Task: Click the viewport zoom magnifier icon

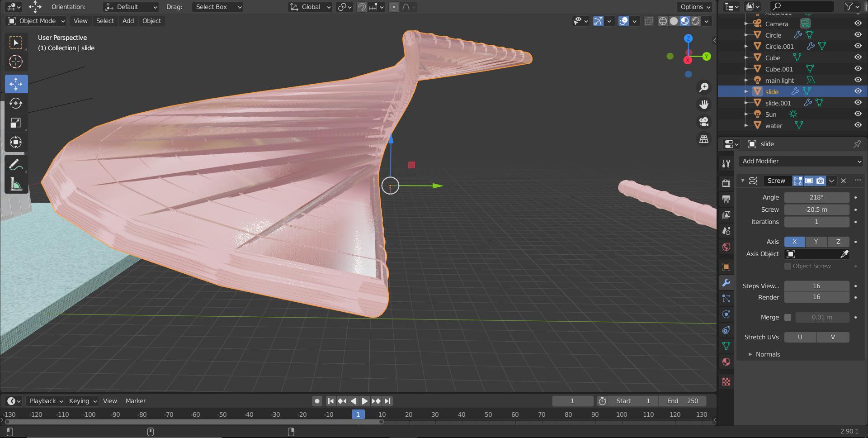Action: click(x=704, y=87)
